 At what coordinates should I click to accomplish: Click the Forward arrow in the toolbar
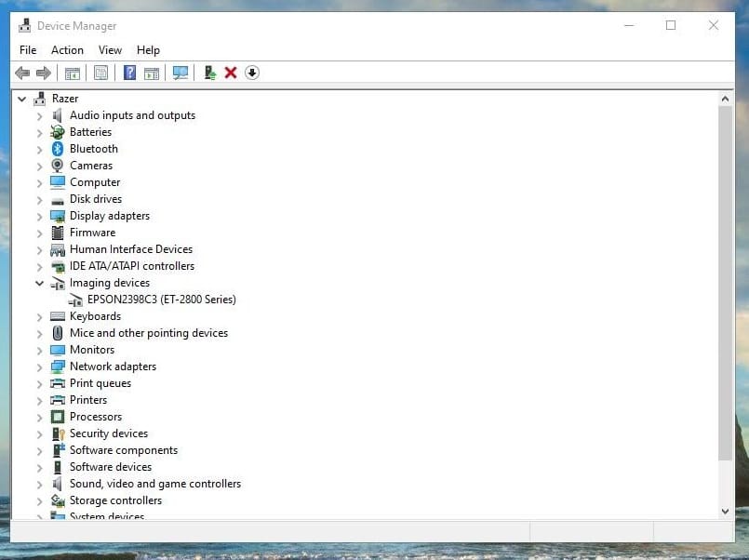pyautogui.click(x=44, y=73)
